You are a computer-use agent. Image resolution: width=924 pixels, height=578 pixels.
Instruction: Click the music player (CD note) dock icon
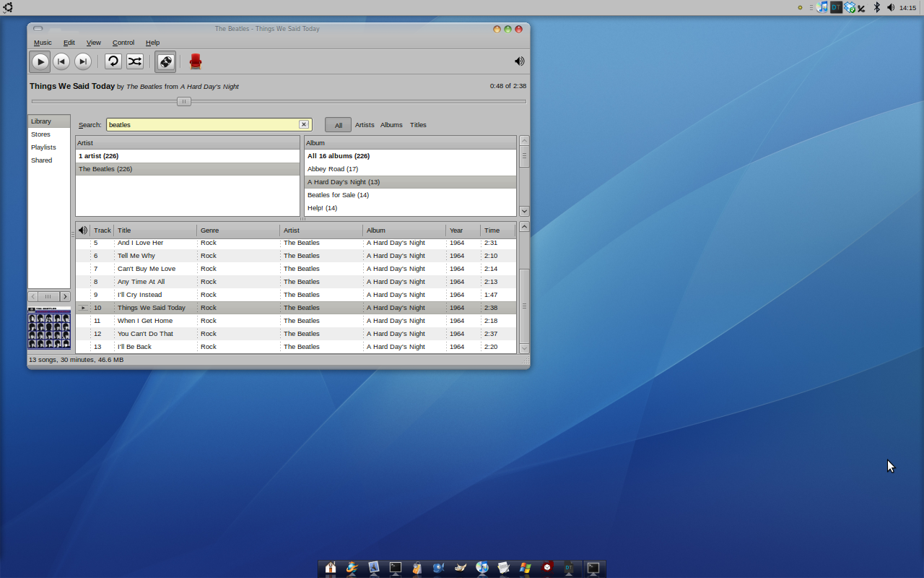(482, 568)
